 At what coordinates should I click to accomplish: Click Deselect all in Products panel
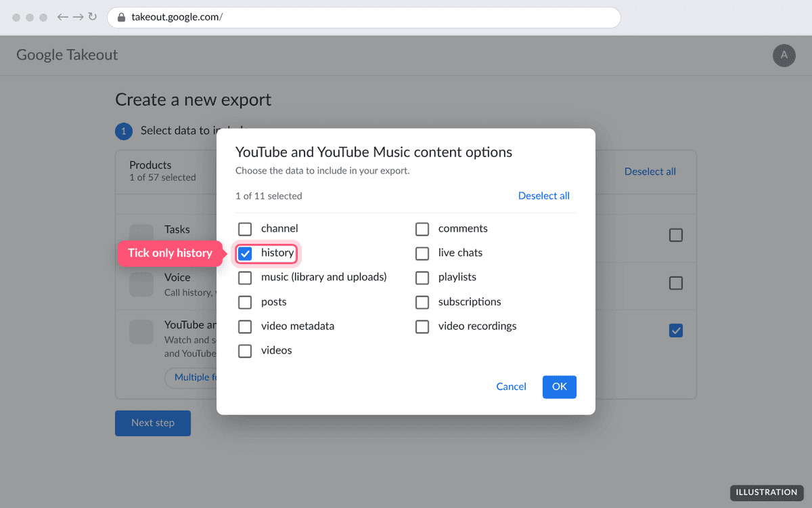[x=650, y=171]
